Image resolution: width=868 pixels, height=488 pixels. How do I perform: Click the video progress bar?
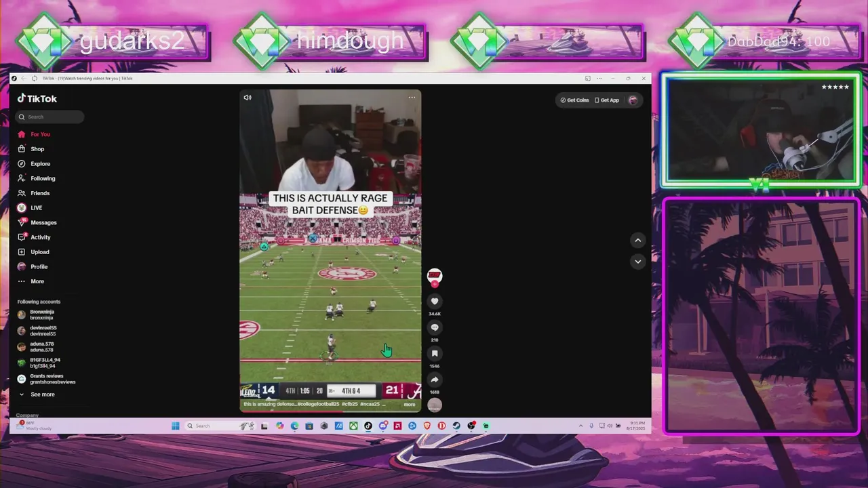pos(330,411)
